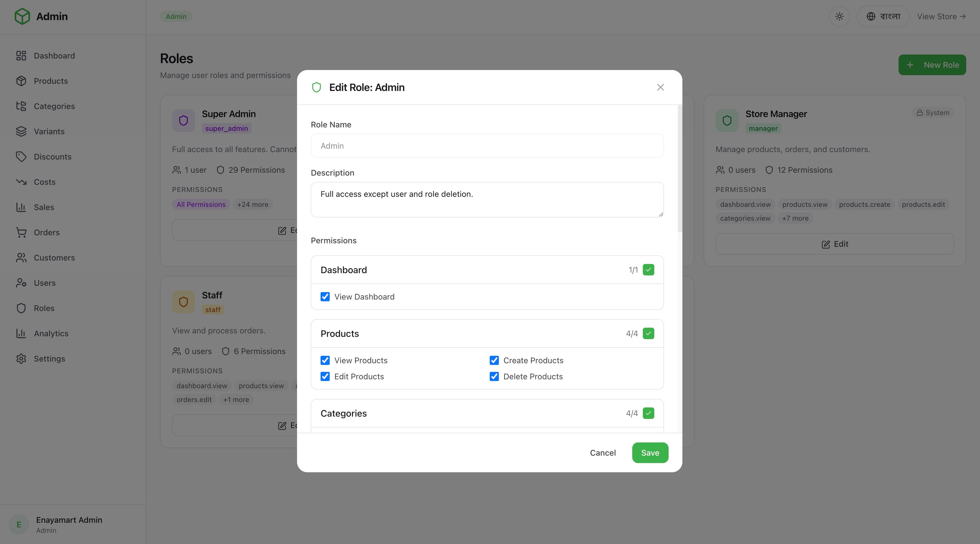
Task: Click the Customers people icon
Action: (21, 258)
